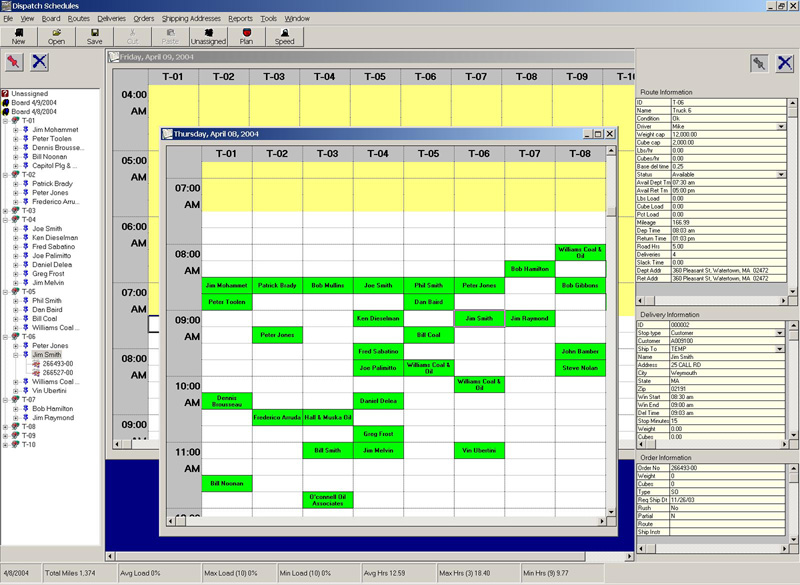
Task: Click the Jim Smith delivery block in T-06
Action: 479,318
